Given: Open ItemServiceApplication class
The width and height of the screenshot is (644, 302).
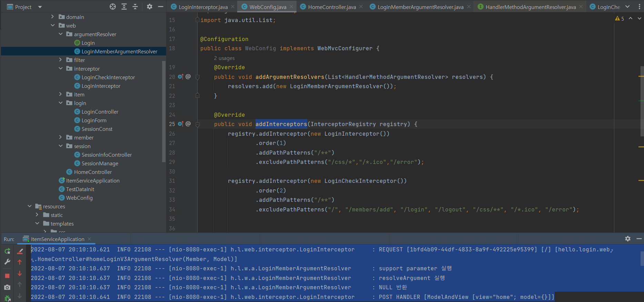Looking at the screenshot, I should [89, 180].
